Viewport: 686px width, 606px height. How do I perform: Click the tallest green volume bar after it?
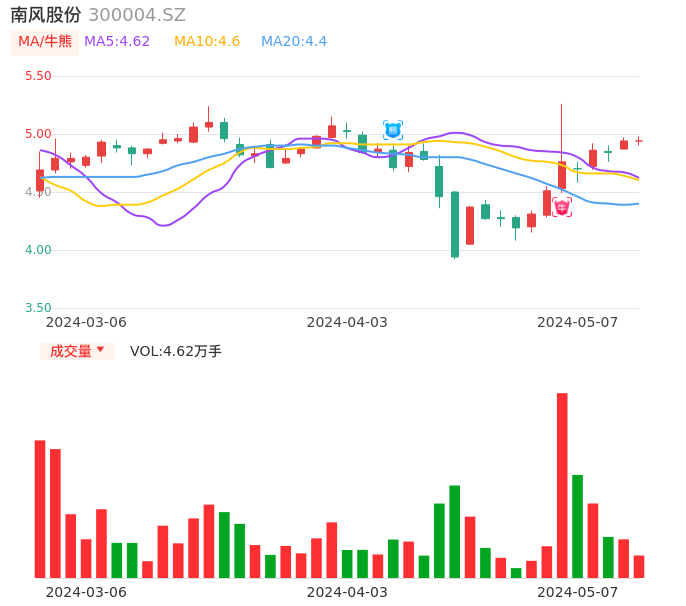click(x=577, y=526)
